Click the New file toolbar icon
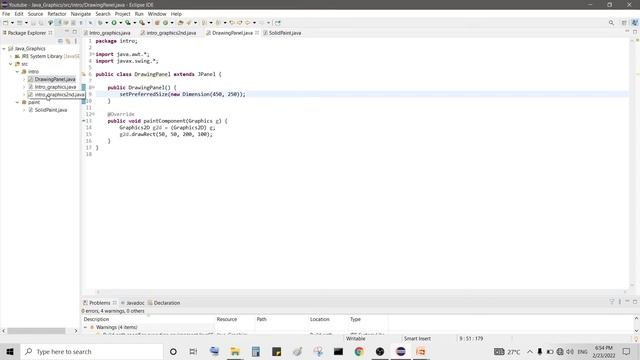640x360 pixels. pyautogui.click(x=6, y=23)
